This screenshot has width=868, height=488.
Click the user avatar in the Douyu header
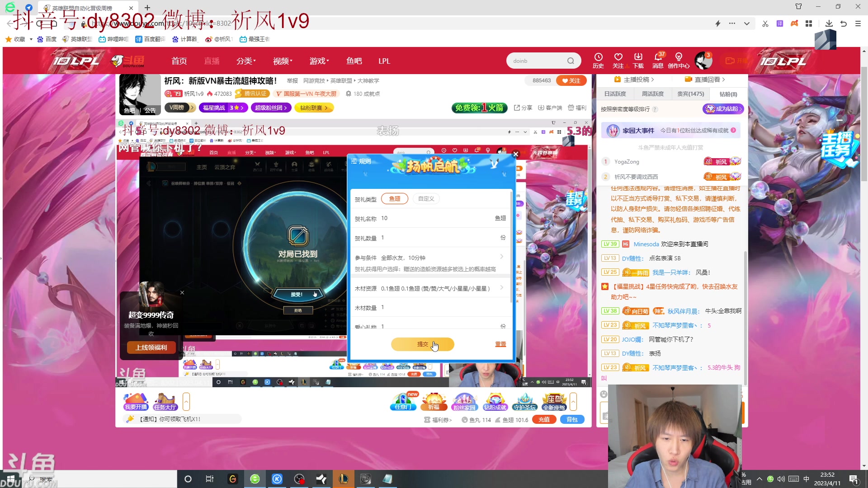703,61
